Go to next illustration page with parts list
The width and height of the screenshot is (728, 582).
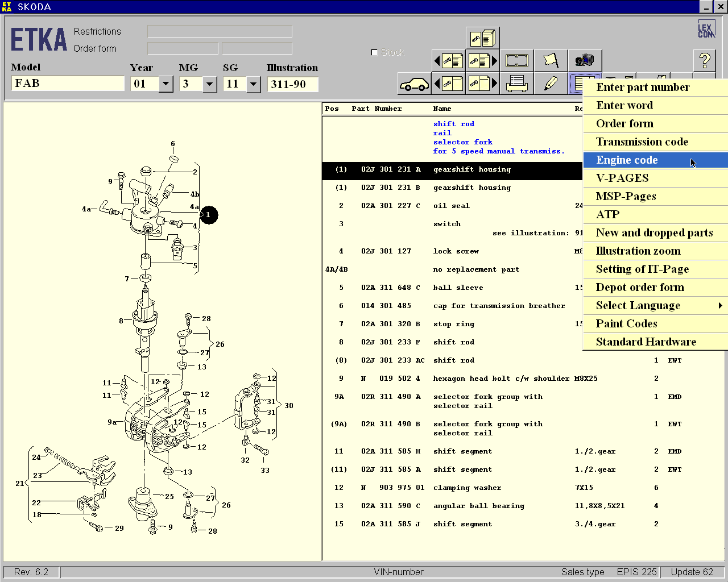(483, 61)
